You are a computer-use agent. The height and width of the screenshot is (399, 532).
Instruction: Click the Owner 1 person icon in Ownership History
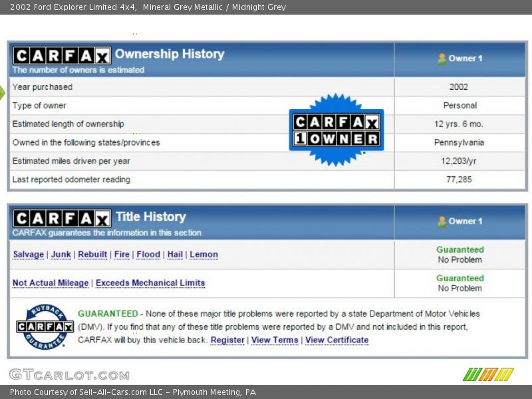pos(442,59)
